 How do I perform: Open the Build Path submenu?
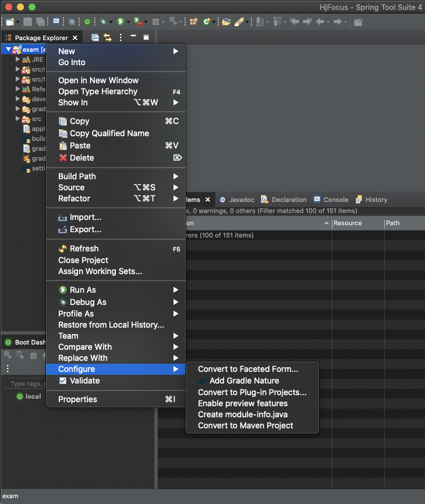click(x=116, y=176)
